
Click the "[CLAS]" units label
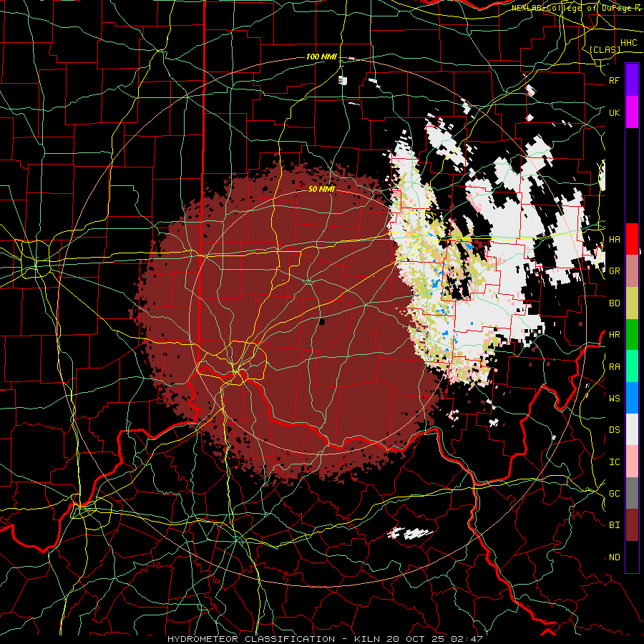(x=605, y=49)
